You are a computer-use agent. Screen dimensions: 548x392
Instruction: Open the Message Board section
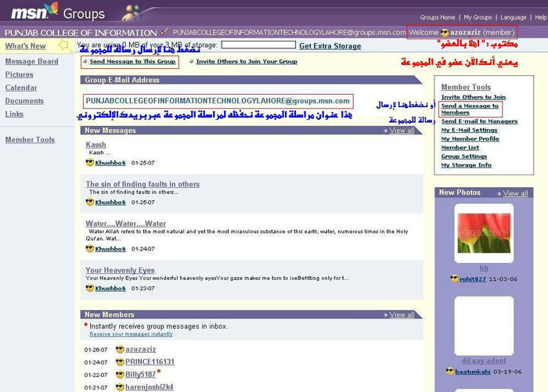(x=31, y=62)
